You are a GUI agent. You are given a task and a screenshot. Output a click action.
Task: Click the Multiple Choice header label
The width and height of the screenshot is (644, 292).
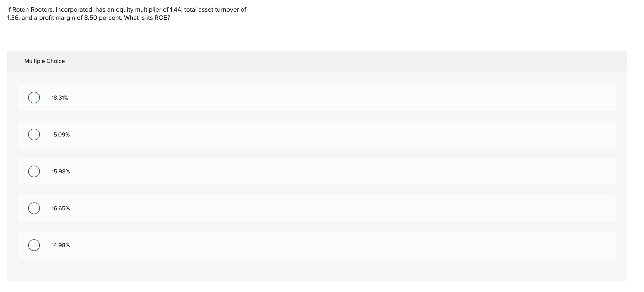coord(44,61)
